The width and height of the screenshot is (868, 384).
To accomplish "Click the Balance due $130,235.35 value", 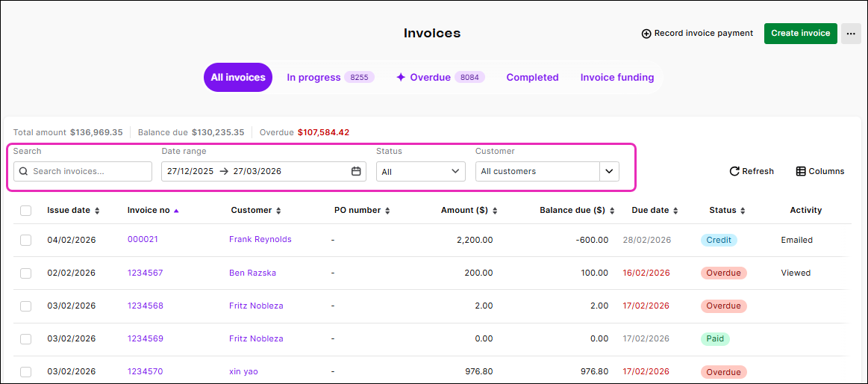I will (x=218, y=132).
